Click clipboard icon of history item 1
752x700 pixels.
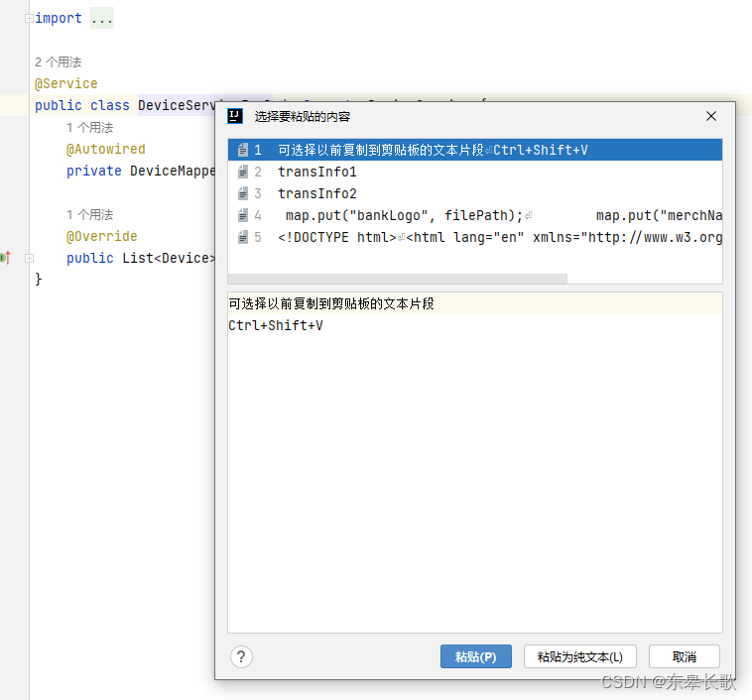(x=243, y=150)
